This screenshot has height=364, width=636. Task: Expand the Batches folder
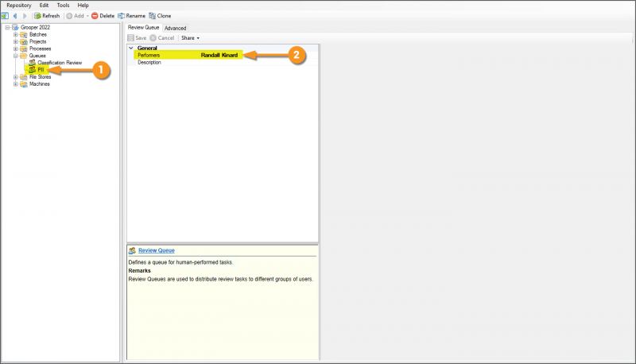click(15, 35)
